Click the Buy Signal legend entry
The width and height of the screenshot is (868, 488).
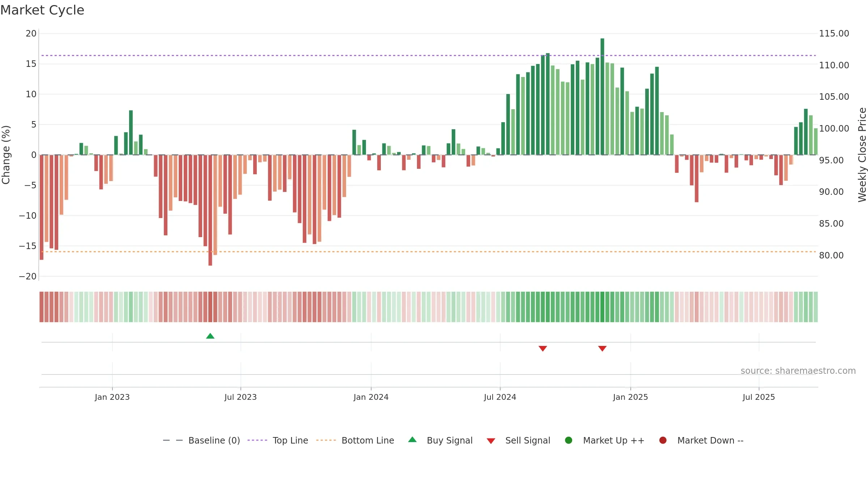tap(440, 440)
